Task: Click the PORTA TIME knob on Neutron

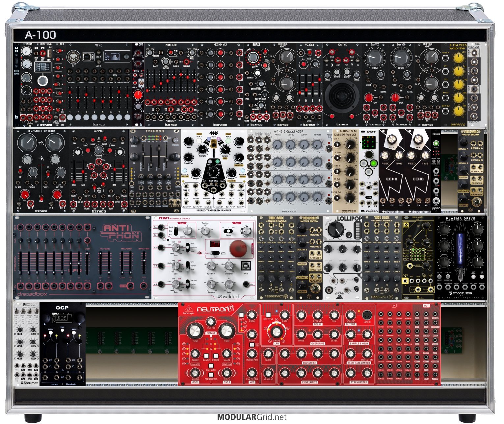Action: 367,354
